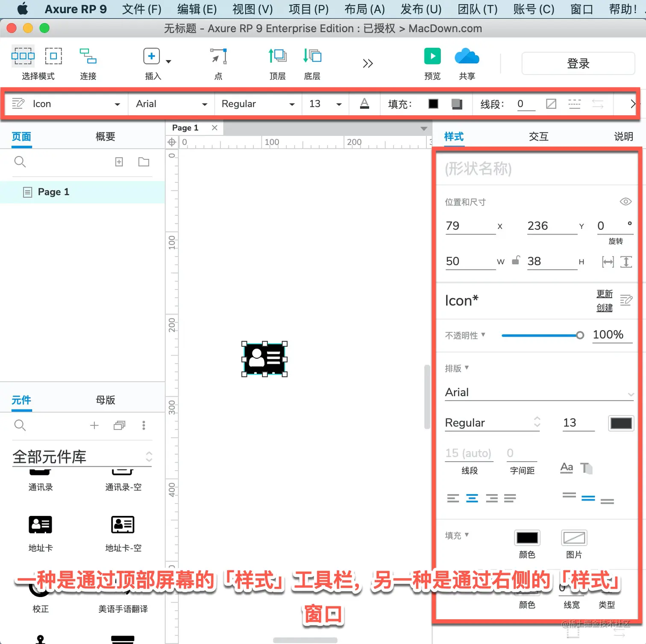Screen dimensions: 646x644
Task: Open the canvas tab list dropdown arrow
Action: [x=424, y=129]
